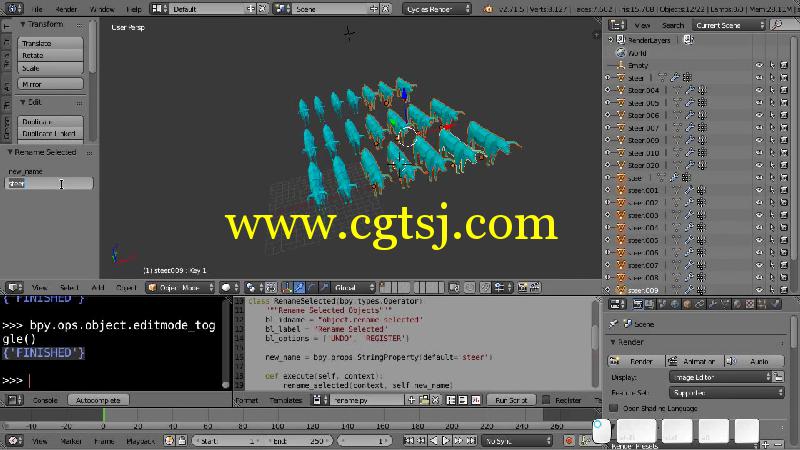Viewport: 800px width, 450px height.
Task: Select the rotate manipulator icon
Action: [x=312, y=288]
